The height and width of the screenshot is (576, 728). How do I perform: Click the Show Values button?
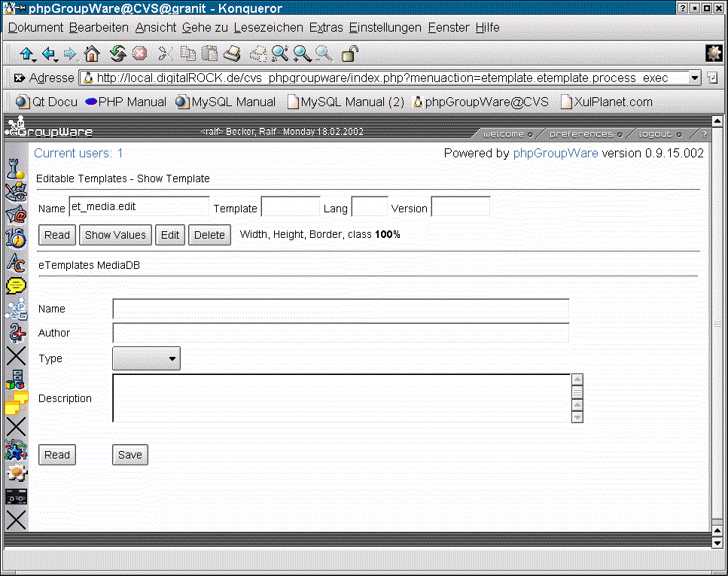tap(115, 235)
